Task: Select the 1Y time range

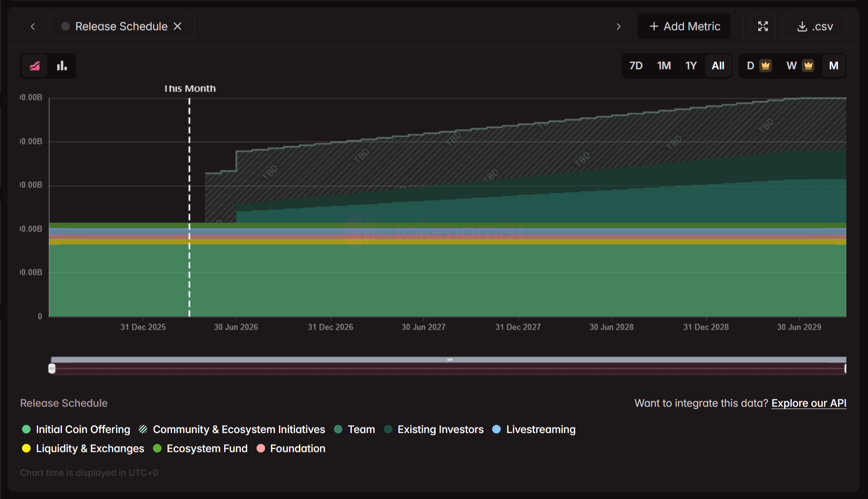Action: click(x=691, y=66)
